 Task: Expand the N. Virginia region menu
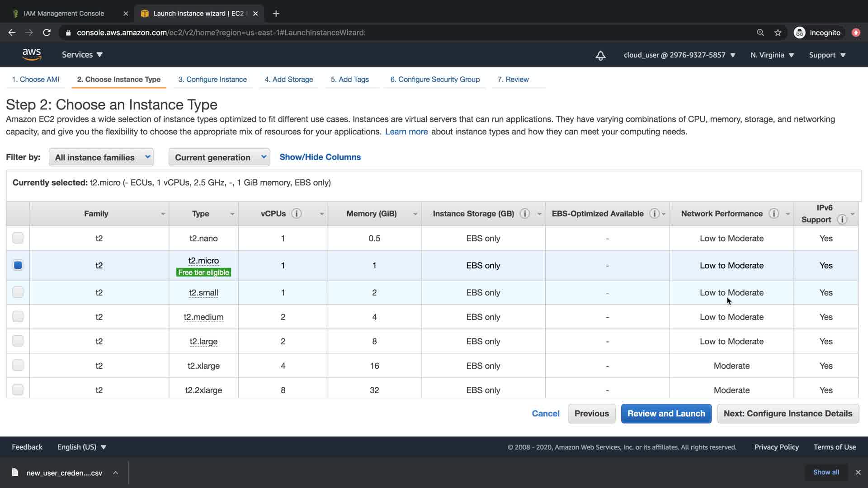pos(772,55)
